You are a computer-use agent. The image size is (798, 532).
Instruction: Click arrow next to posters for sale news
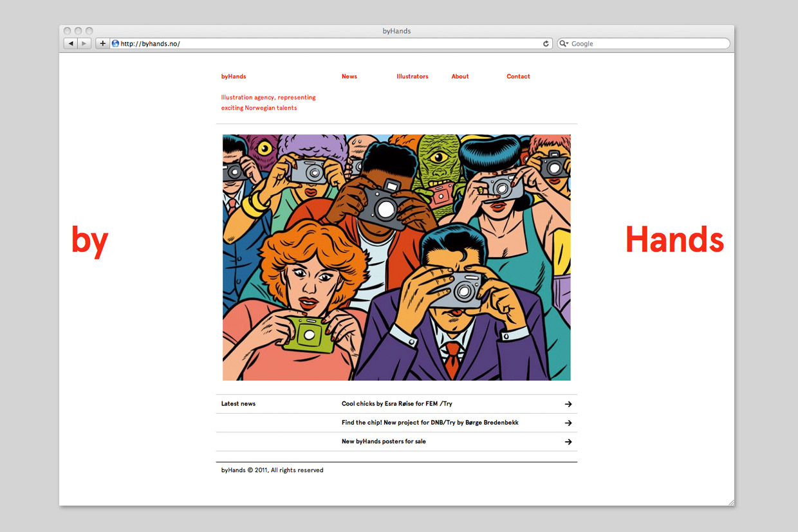coord(568,441)
